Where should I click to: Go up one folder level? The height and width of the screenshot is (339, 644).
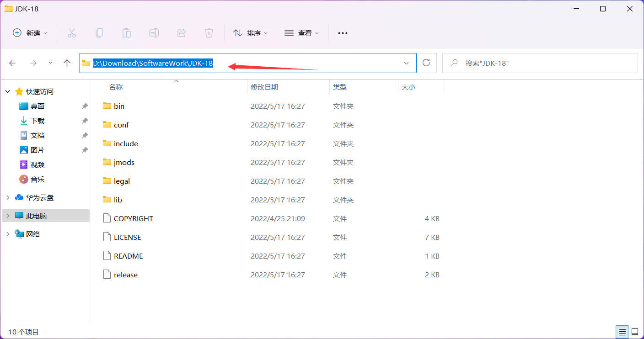click(67, 63)
